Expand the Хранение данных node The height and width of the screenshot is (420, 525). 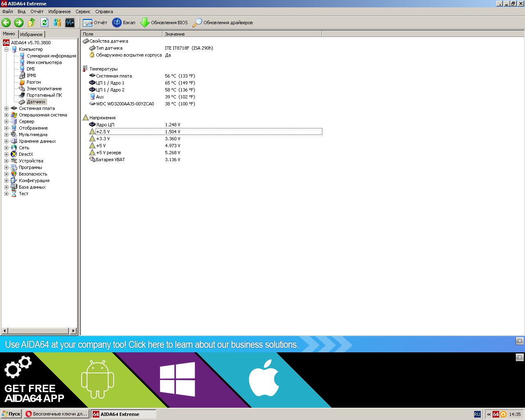[6, 141]
